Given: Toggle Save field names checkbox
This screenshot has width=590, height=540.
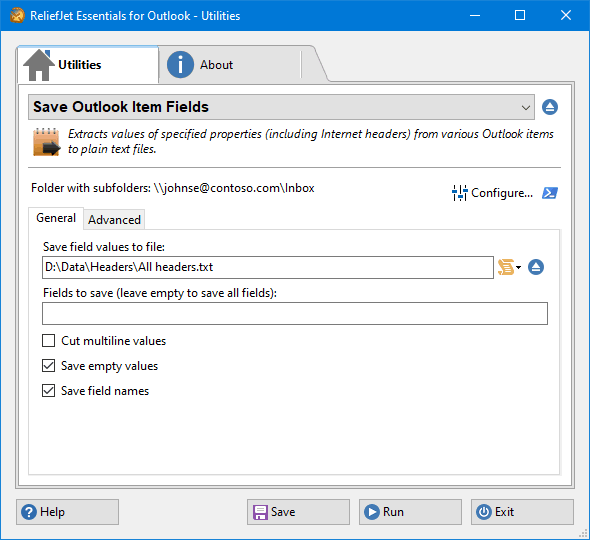Looking at the screenshot, I should (x=49, y=391).
